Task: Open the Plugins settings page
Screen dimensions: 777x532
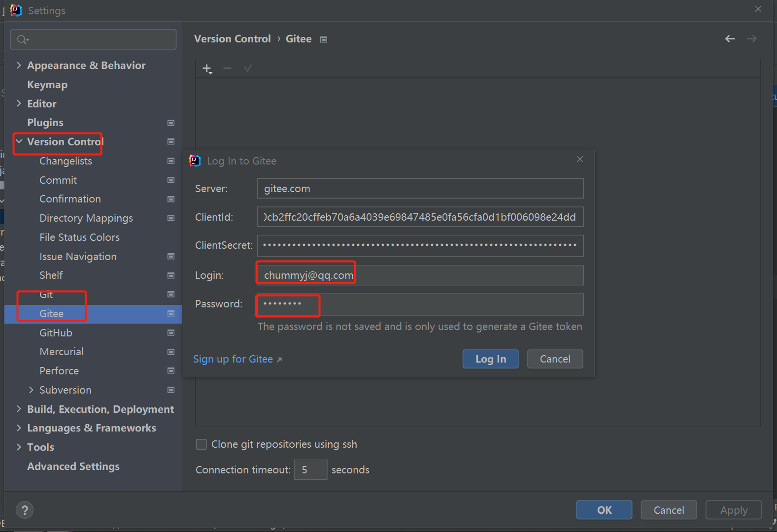Action: 45,123
